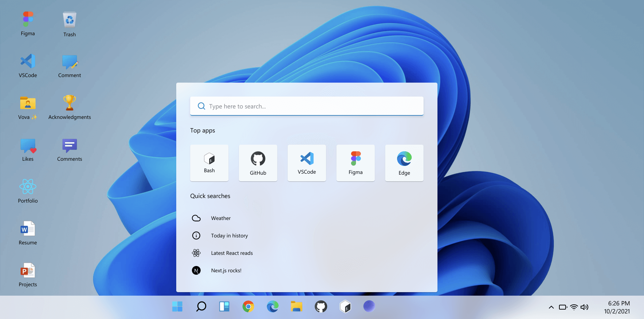Launch GitHub from Top apps
644x319 pixels.
258,163
